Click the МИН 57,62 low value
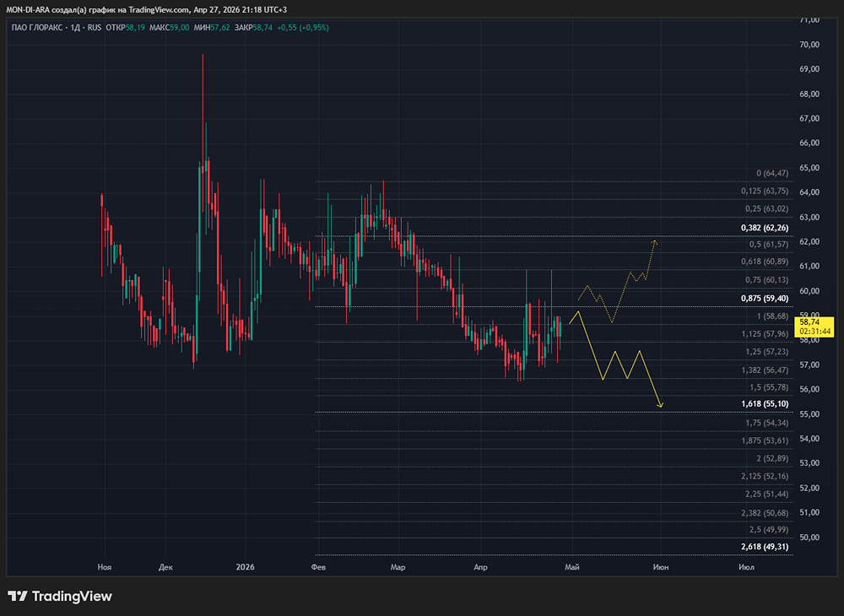 coord(212,28)
